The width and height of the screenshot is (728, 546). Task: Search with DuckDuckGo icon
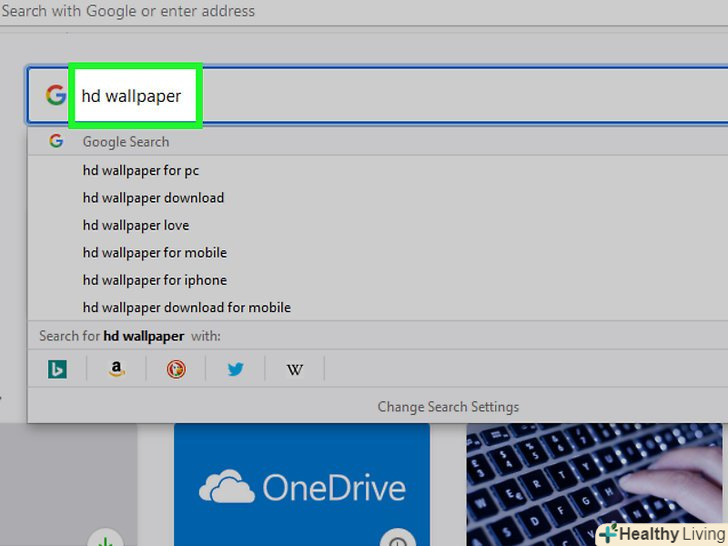pos(176,369)
